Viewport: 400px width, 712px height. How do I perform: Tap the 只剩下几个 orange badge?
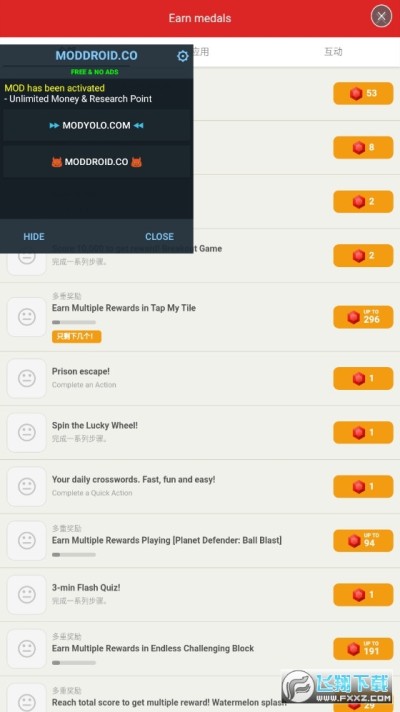coord(76,336)
